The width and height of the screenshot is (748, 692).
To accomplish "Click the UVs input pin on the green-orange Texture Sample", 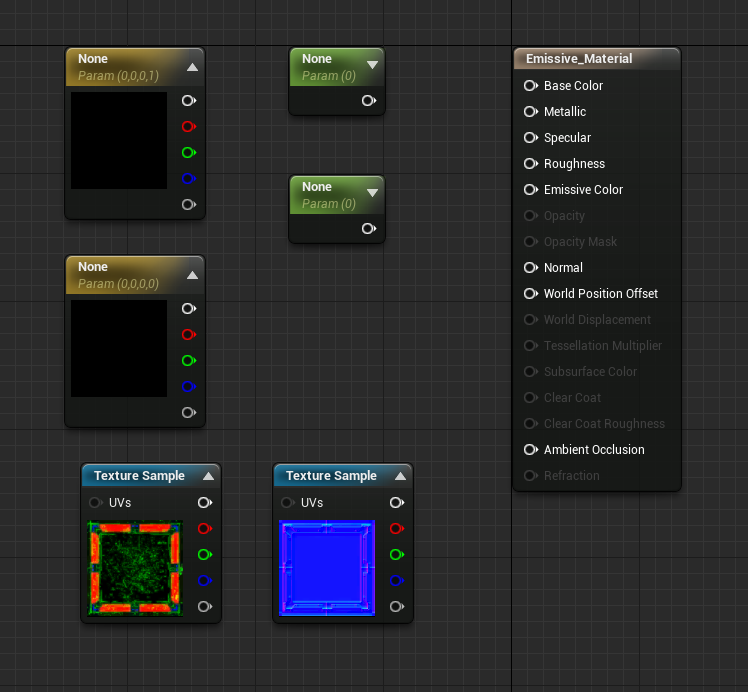I will click(95, 503).
